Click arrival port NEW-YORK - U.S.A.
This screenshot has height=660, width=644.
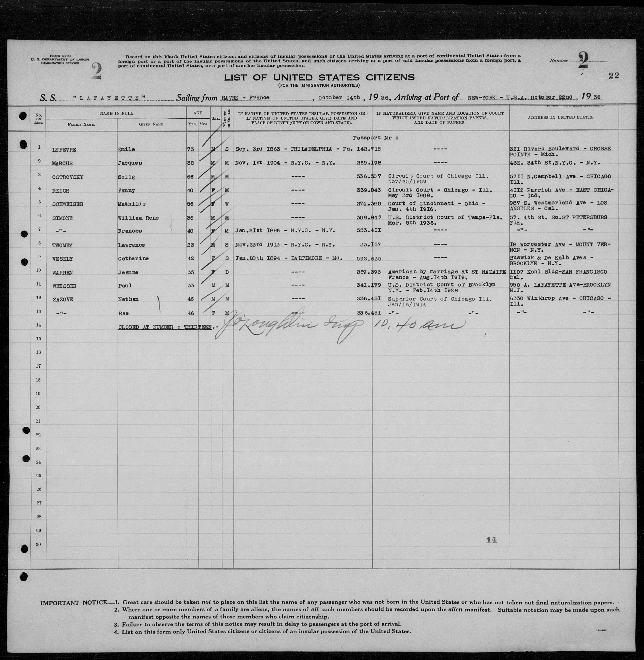pos(497,97)
